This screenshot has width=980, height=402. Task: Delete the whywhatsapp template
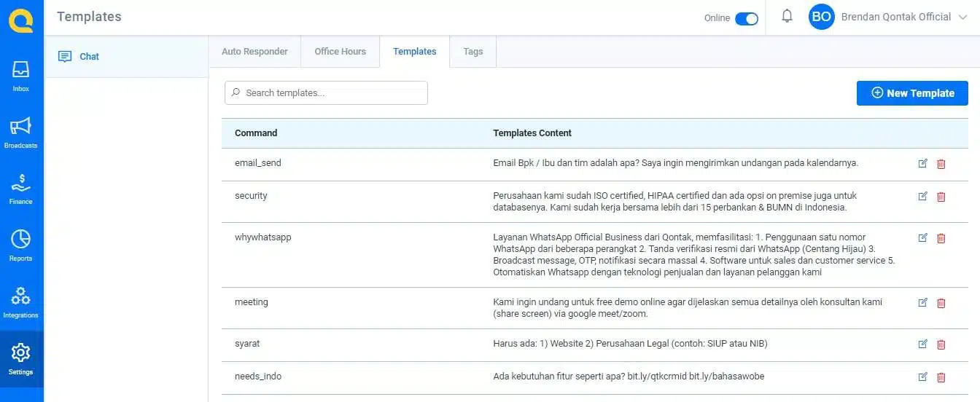(941, 238)
